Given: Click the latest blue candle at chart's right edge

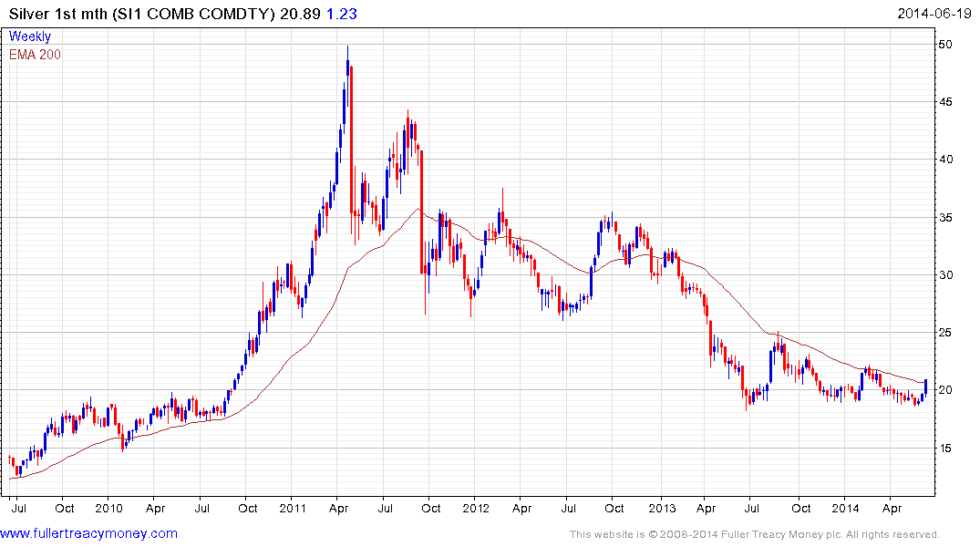Looking at the screenshot, I should [x=925, y=387].
